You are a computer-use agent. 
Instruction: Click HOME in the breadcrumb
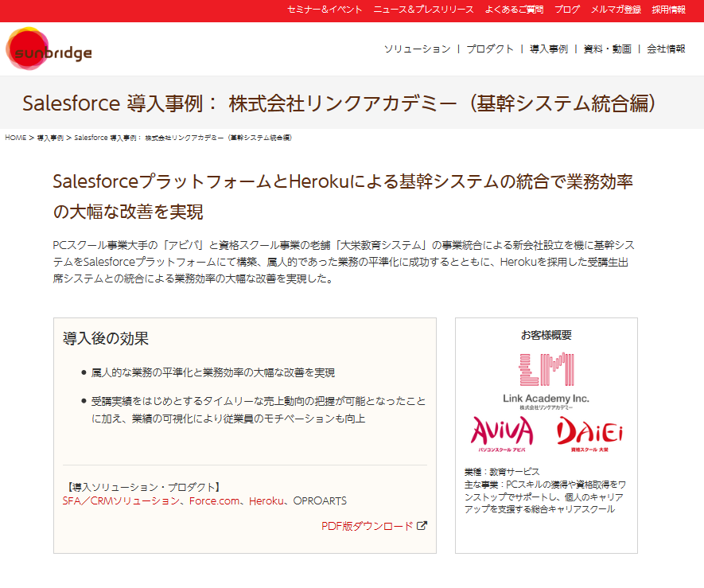click(x=16, y=138)
